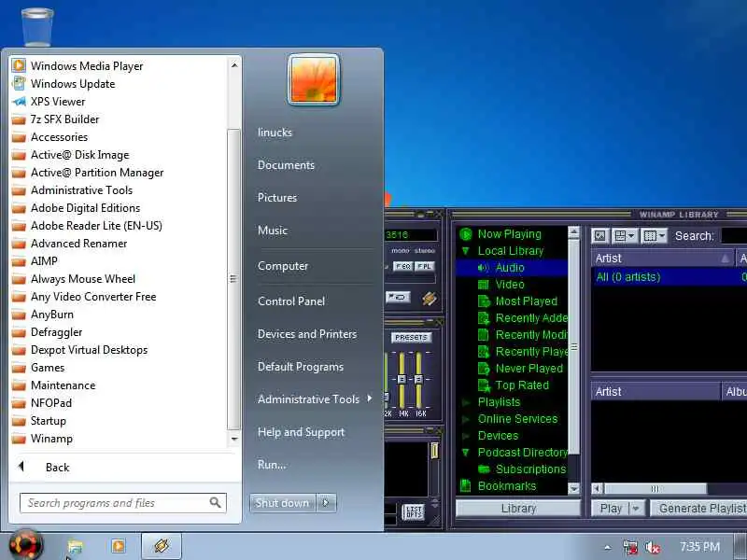Collapse the Local Library tree node
The height and width of the screenshot is (560, 747).
[465, 250]
